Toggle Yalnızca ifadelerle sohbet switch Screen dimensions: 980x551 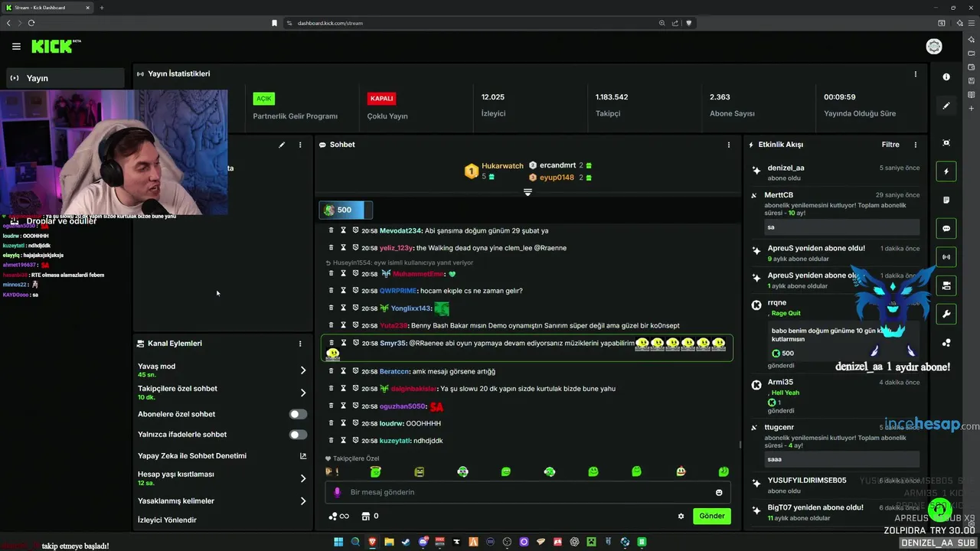[x=298, y=435]
